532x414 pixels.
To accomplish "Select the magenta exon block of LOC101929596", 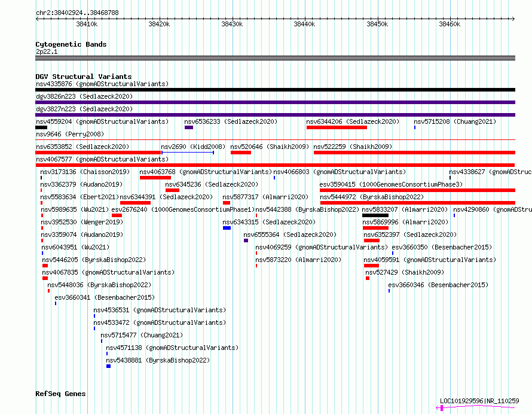I will [442, 408].
